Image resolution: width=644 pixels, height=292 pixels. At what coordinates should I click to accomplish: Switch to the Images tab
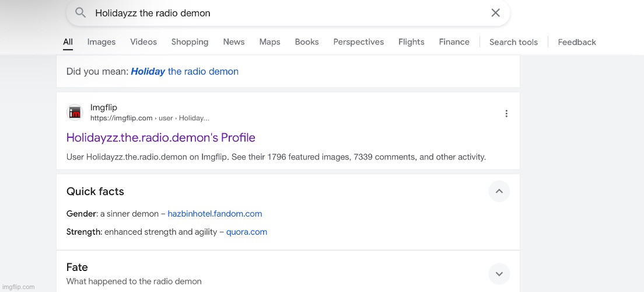click(x=101, y=42)
